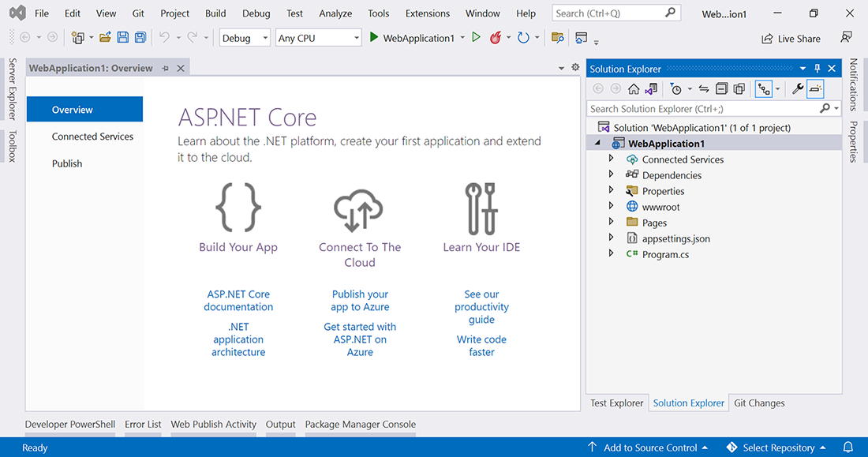Start without debugging using the outlined play icon
The height and width of the screenshot is (457, 868).
pos(476,37)
